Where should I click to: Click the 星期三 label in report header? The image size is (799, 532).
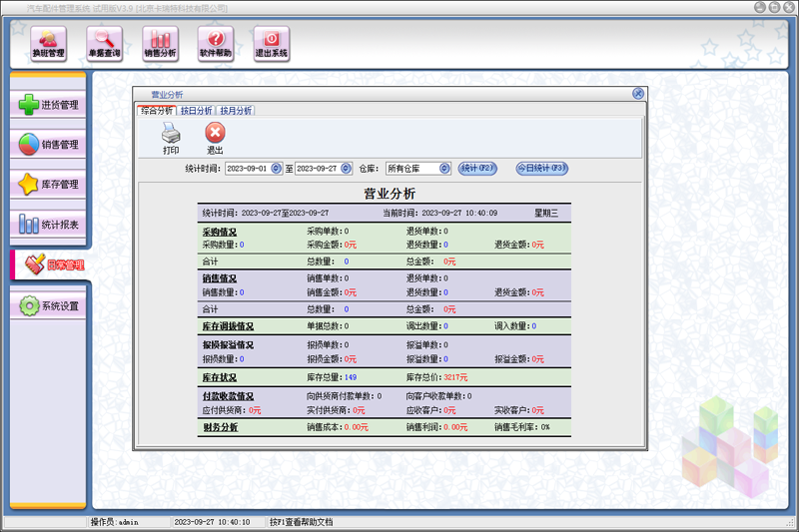[x=545, y=213]
